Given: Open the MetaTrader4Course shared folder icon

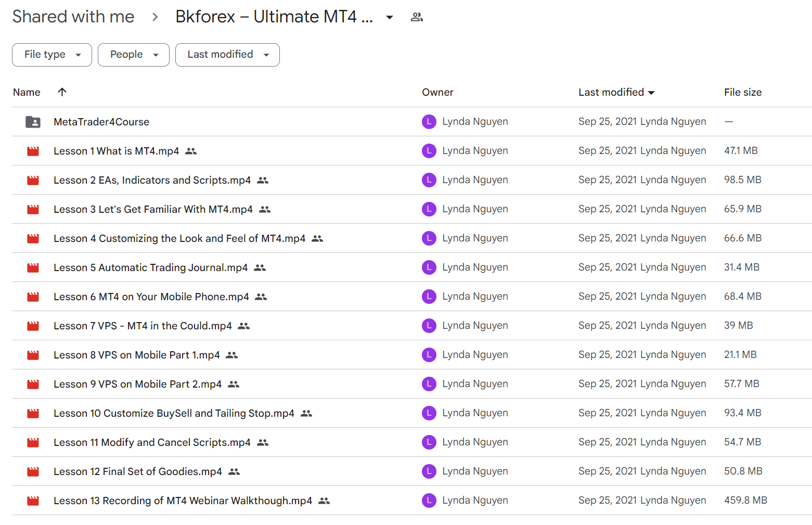Looking at the screenshot, I should 33,122.
